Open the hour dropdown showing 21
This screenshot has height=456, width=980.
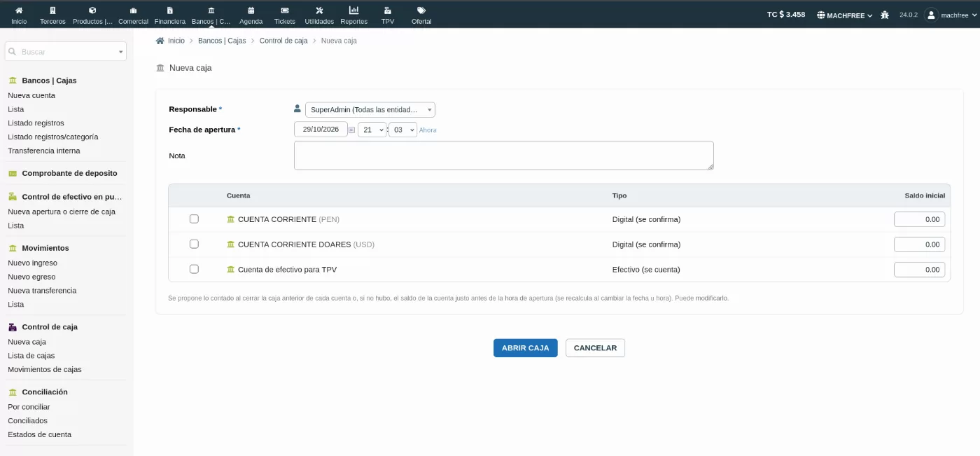tap(372, 130)
